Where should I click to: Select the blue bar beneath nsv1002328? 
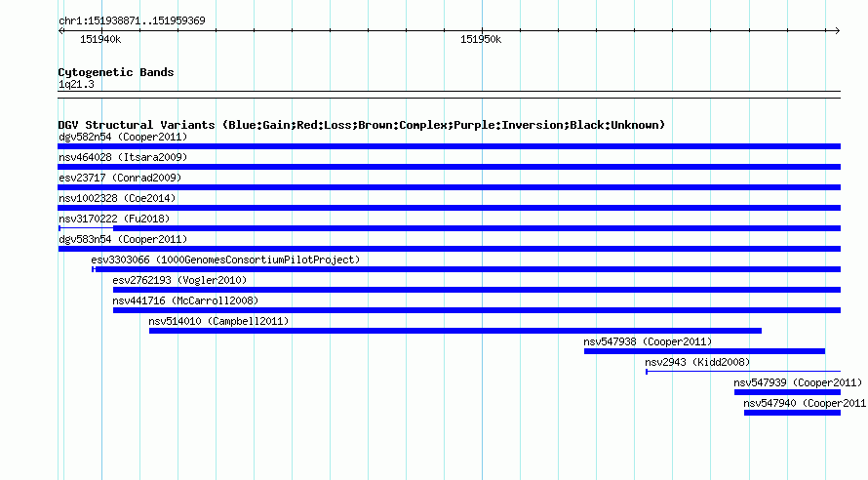pos(449,208)
